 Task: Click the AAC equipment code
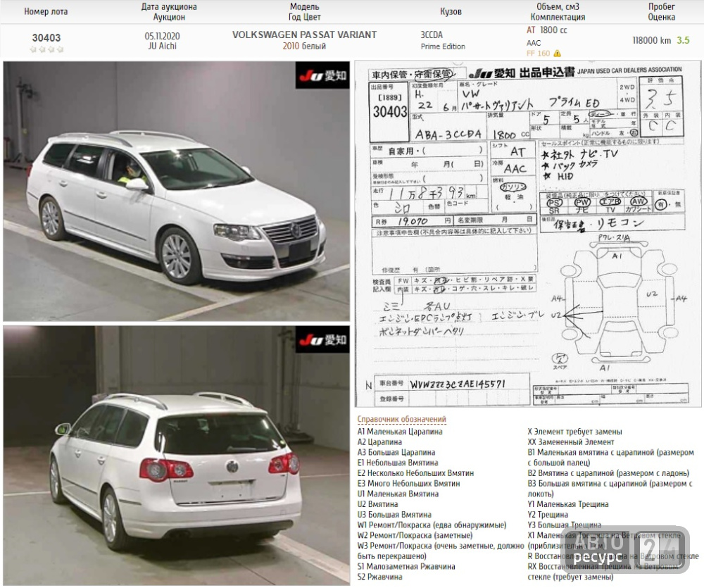[534, 43]
